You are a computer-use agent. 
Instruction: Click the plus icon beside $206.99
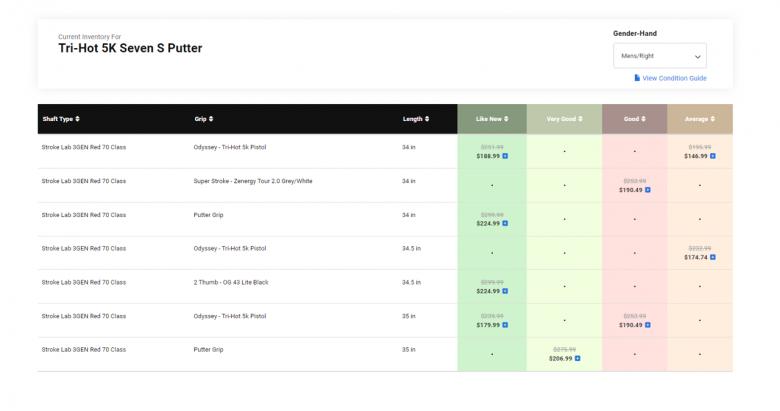[x=579, y=357]
